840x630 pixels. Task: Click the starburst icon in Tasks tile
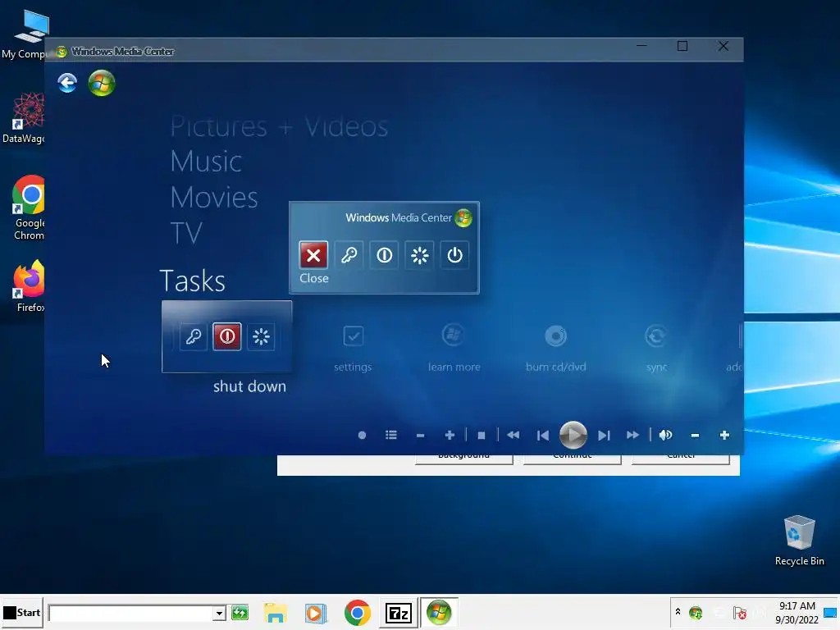click(x=261, y=336)
